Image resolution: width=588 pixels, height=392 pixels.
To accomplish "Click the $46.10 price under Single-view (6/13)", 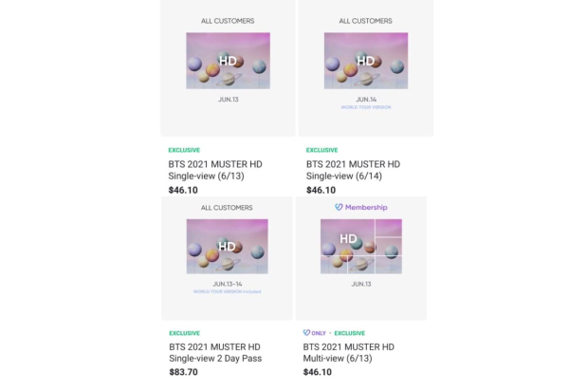I will [184, 190].
